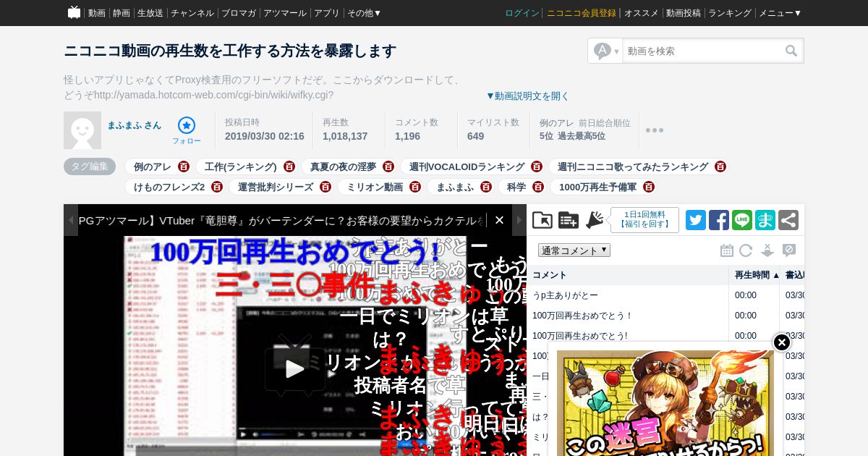Click the uploader avatar image
Viewport: 868px width, 456px height.
(x=82, y=130)
